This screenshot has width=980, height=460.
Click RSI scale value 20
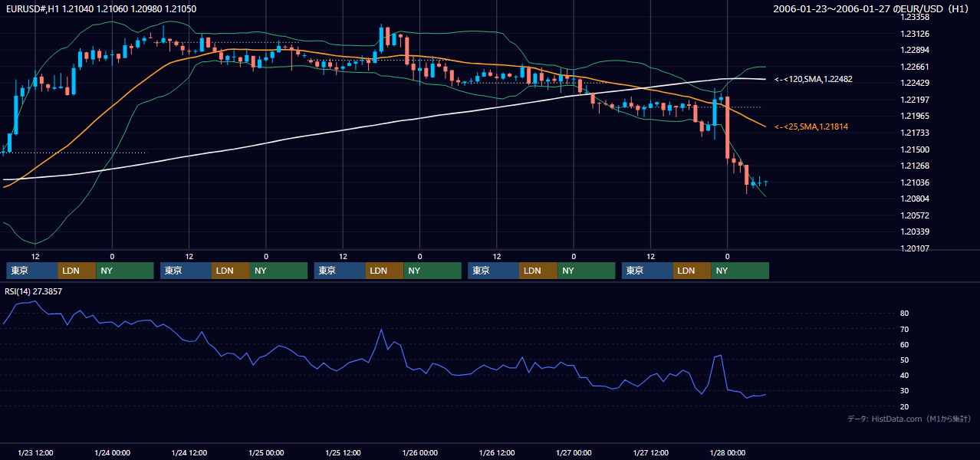click(905, 406)
